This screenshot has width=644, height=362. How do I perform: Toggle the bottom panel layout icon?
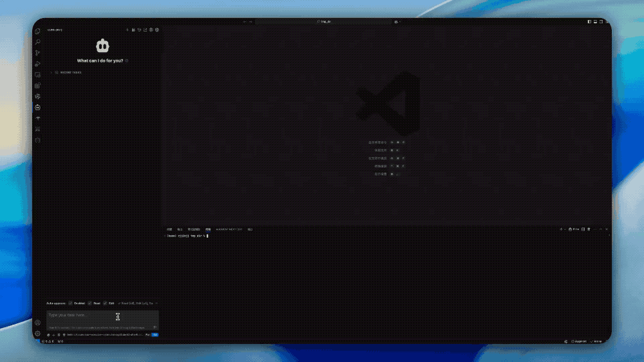click(595, 22)
